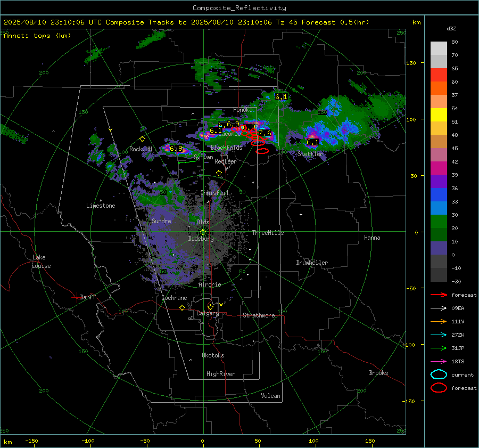Click the yellow diamond marker below RedDeer

pos(219,173)
